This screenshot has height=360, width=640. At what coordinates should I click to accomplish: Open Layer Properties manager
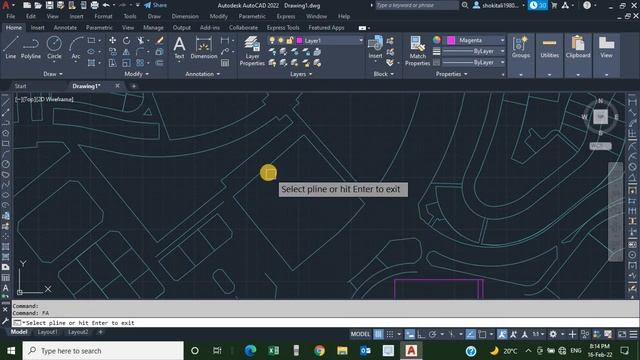[x=252, y=51]
